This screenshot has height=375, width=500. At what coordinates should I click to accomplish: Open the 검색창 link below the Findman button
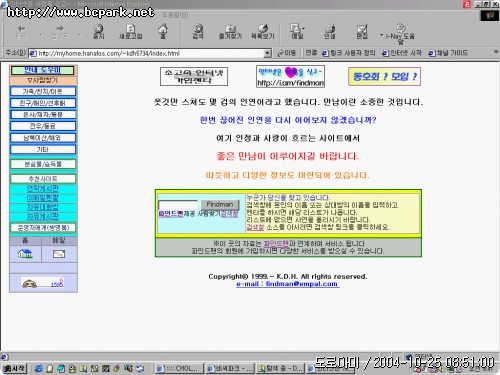pyautogui.click(x=230, y=214)
